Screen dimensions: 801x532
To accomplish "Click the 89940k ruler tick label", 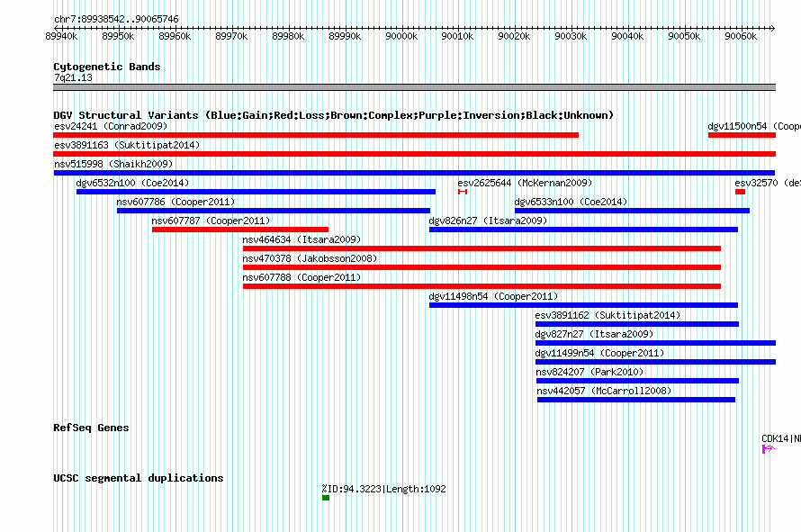I will 61,36.
